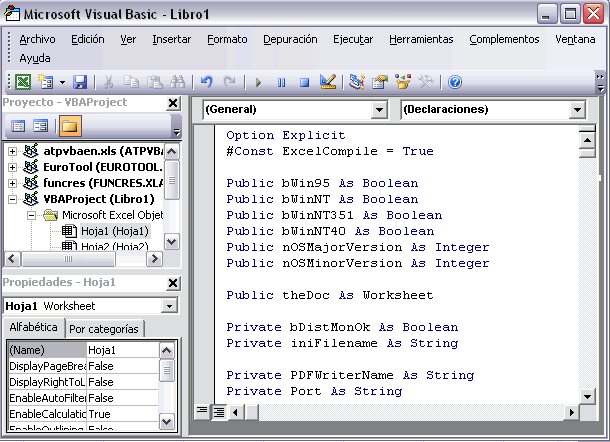Click View Microsoft Excel toolbar icon

coord(23,82)
